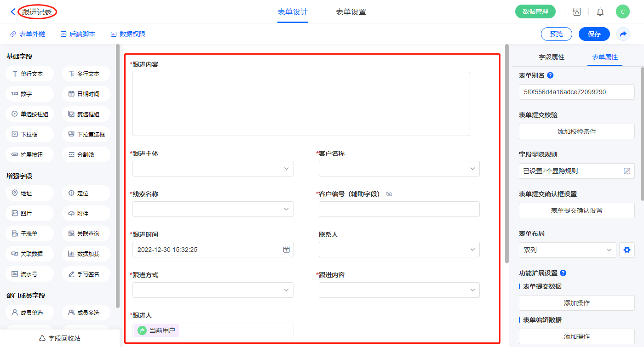
Task: Switch to the 表单设置 tab
Action: tap(351, 12)
